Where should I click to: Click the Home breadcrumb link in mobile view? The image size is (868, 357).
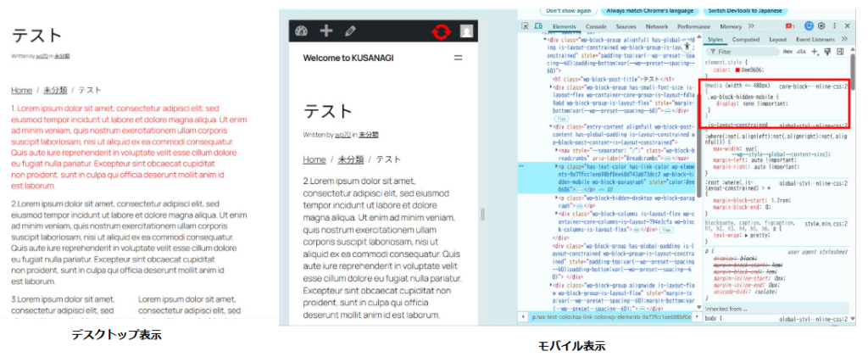pos(314,159)
